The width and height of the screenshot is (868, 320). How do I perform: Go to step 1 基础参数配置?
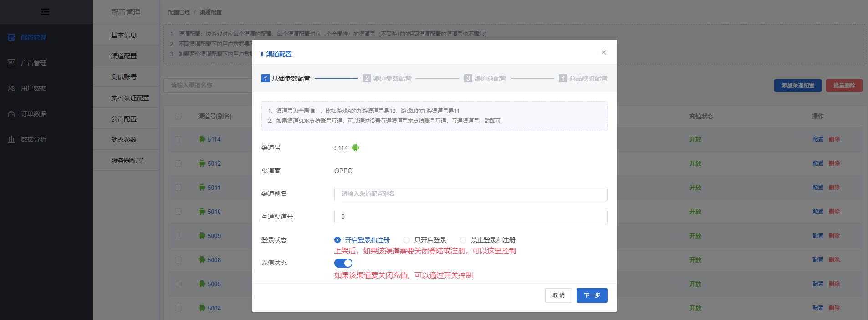pyautogui.click(x=286, y=78)
